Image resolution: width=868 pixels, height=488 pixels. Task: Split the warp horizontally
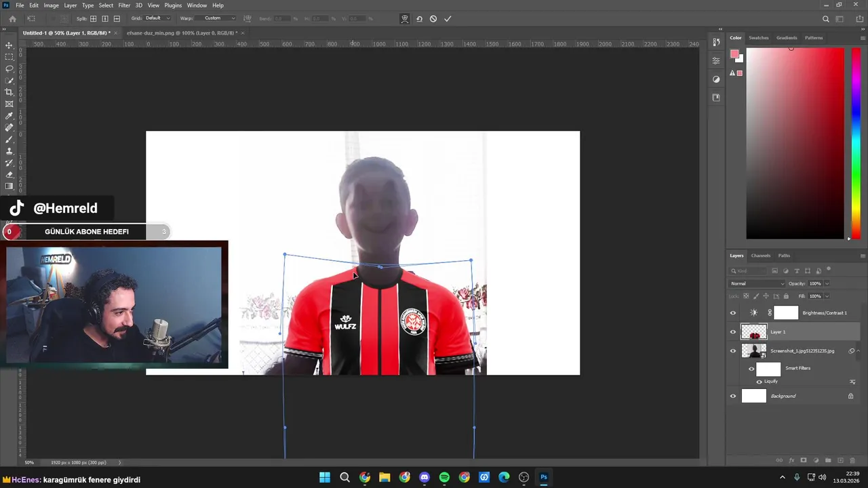pos(117,19)
